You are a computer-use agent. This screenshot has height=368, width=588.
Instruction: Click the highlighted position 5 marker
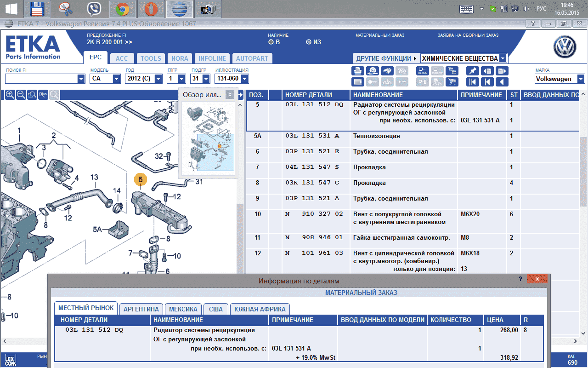(x=140, y=180)
